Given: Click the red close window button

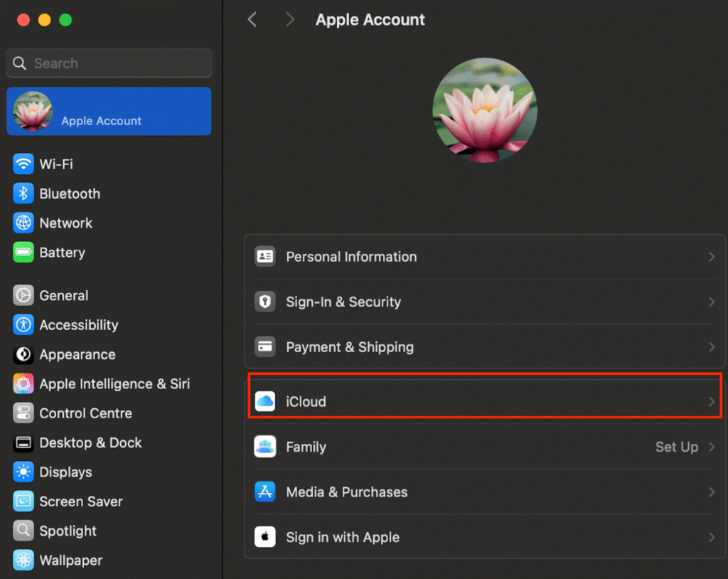Looking at the screenshot, I should click(x=23, y=20).
